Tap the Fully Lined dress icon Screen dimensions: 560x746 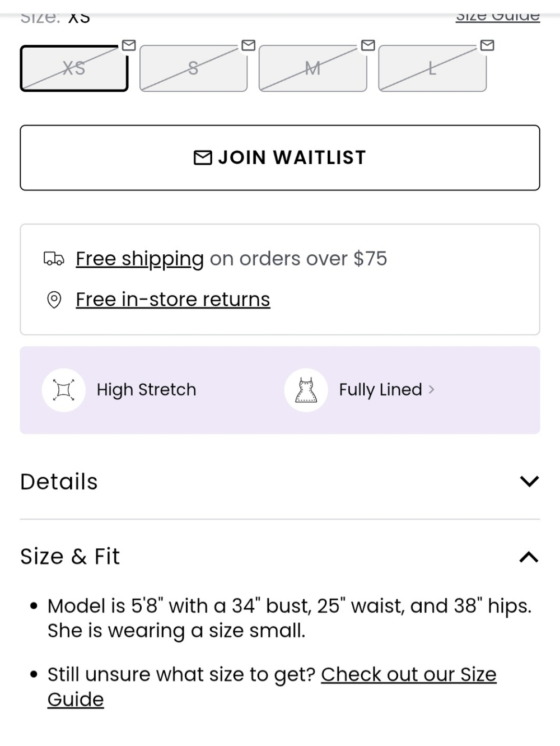pos(306,390)
